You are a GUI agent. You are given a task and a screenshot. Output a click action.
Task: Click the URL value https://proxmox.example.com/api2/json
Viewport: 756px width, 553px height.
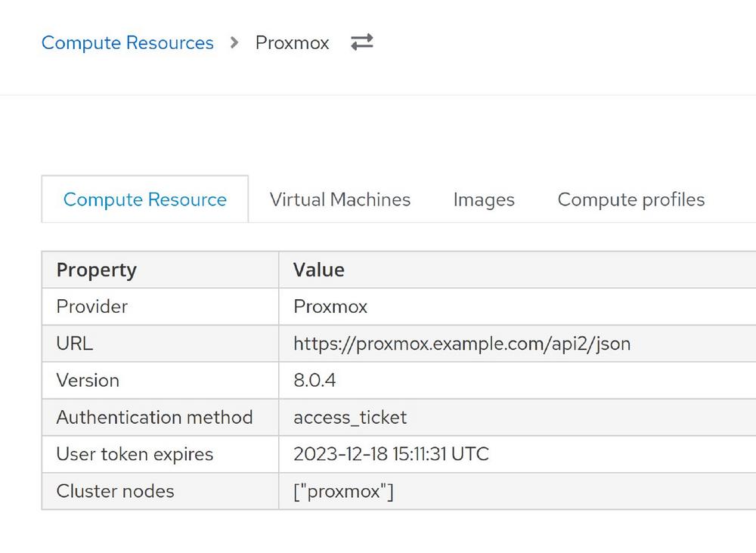point(461,344)
